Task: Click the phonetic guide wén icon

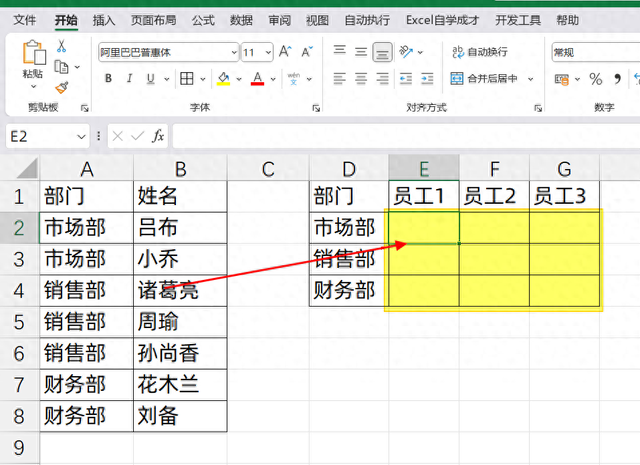Action: pos(293,78)
